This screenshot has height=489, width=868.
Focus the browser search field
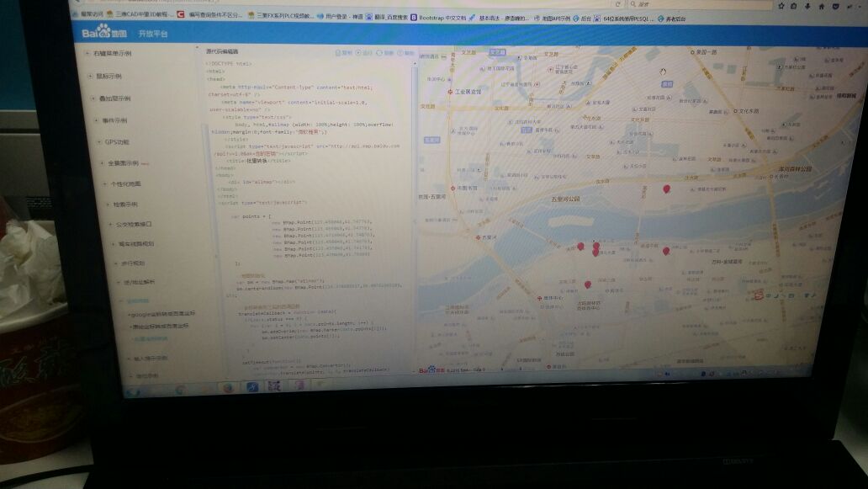[701, 4]
